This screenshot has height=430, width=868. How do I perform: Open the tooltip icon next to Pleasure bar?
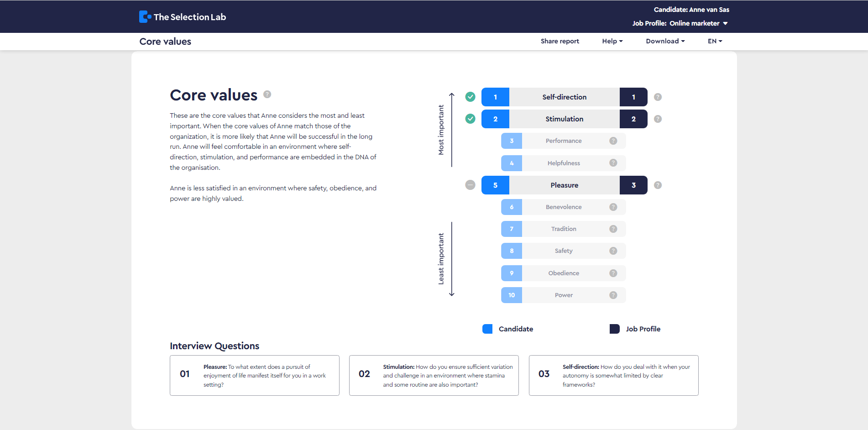[x=658, y=185]
